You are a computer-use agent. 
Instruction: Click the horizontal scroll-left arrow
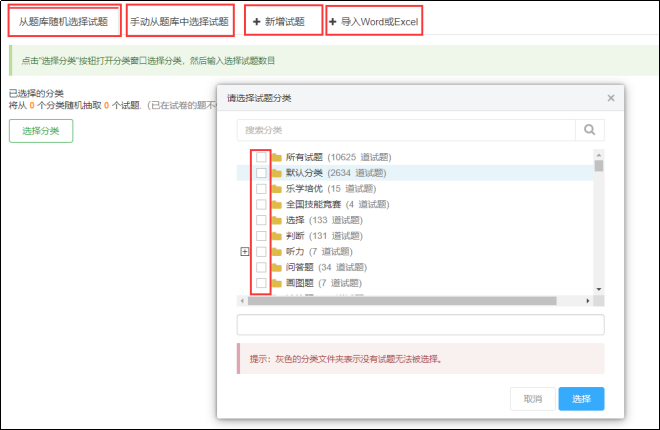(242, 301)
